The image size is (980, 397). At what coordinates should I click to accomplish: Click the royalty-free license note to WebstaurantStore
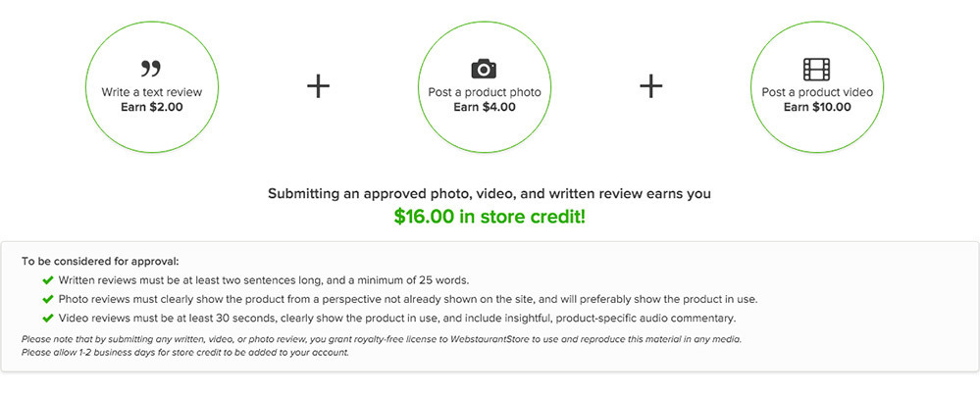tap(382, 339)
